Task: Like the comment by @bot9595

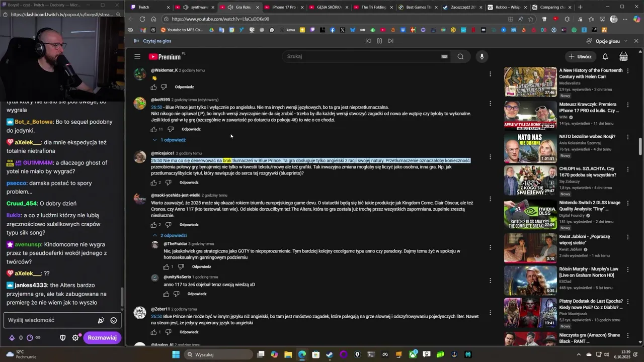Action: [154, 129]
